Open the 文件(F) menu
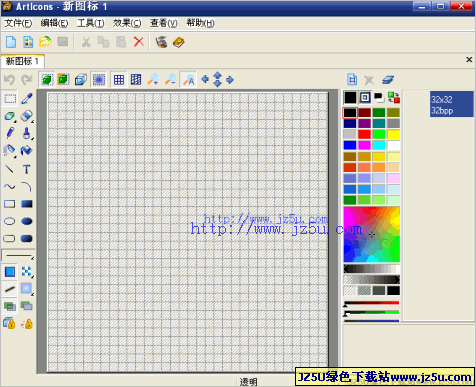The height and width of the screenshot is (387, 476). (x=18, y=23)
